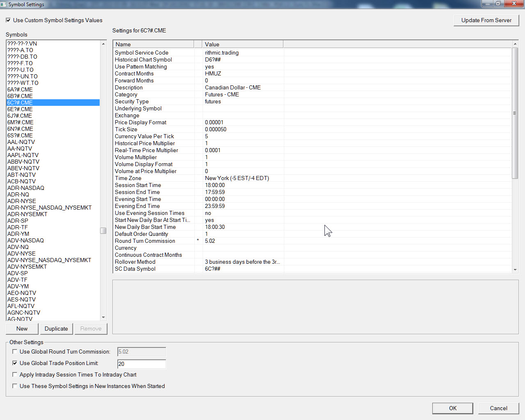Click the Security Type value futures
Screen dimensions: 525x420
[213, 101]
